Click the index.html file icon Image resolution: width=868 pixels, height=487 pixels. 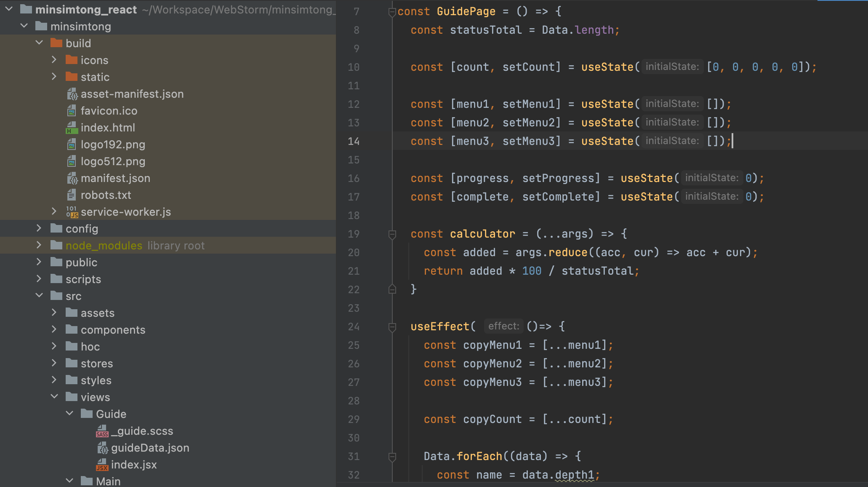click(72, 128)
